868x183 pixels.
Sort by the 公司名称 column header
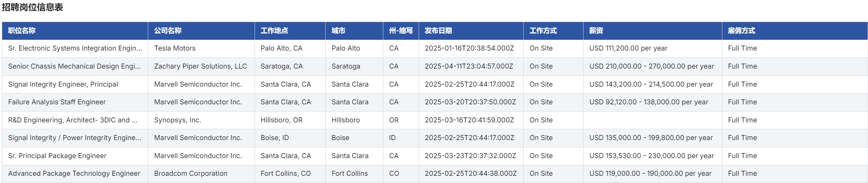tap(168, 31)
